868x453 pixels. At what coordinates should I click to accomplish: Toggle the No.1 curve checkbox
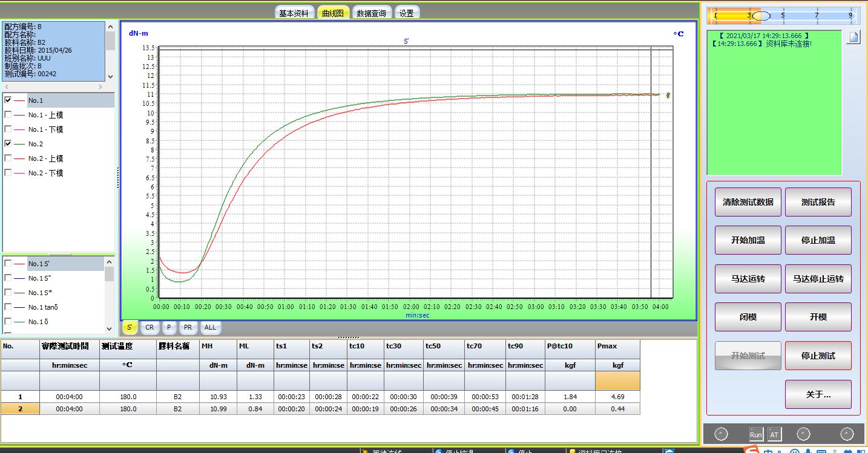8,100
